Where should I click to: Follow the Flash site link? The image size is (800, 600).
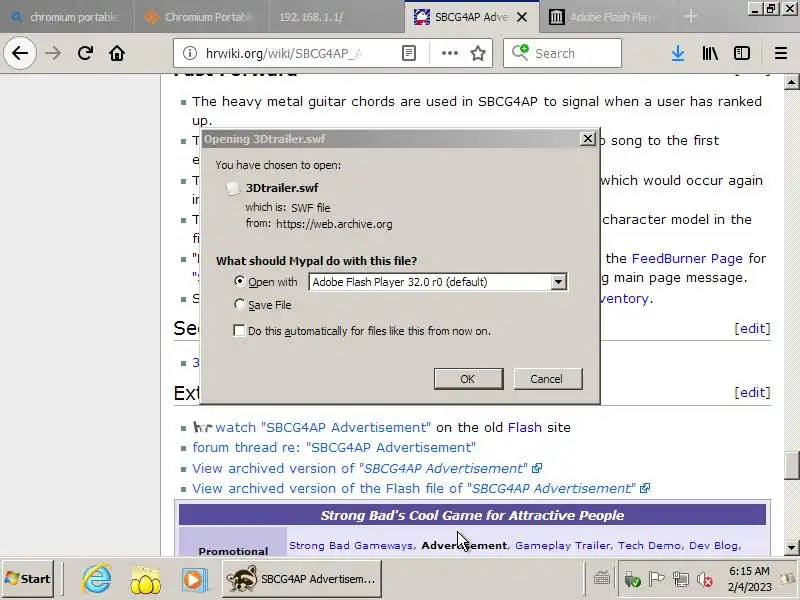click(x=524, y=427)
